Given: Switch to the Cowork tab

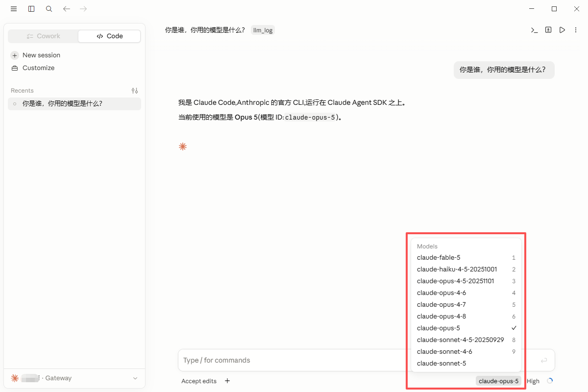Looking at the screenshot, I should pyautogui.click(x=44, y=36).
